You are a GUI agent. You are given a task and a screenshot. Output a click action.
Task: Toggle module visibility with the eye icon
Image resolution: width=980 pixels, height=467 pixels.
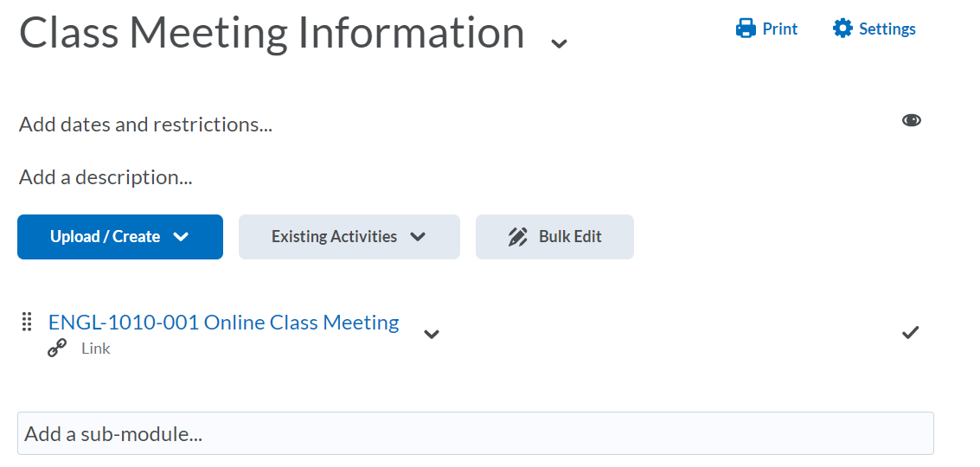pos(911,120)
